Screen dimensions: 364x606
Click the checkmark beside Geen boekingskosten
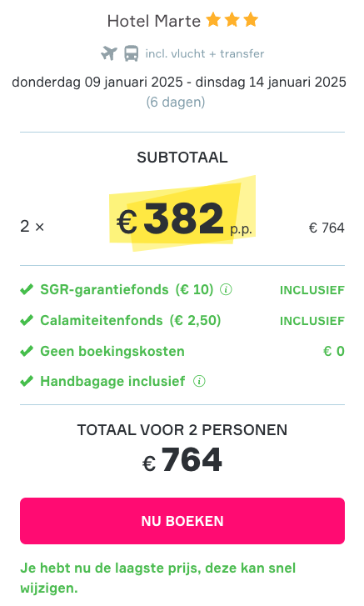pyautogui.click(x=27, y=351)
